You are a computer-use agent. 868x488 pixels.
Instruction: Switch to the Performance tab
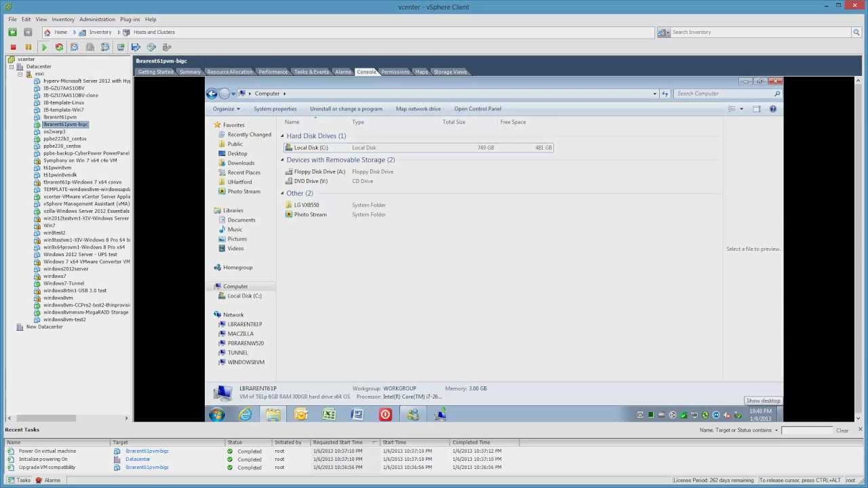coord(273,72)
